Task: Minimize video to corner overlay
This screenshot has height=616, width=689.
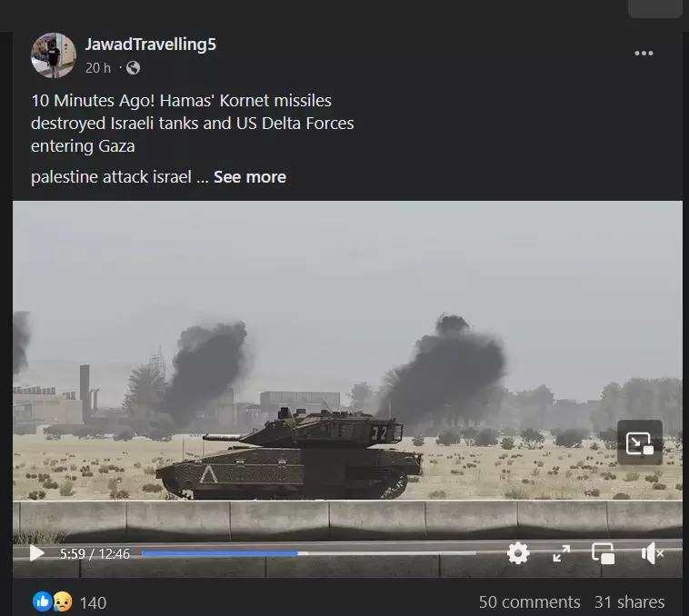Action: pyautogui.click(x=640, y=442)
